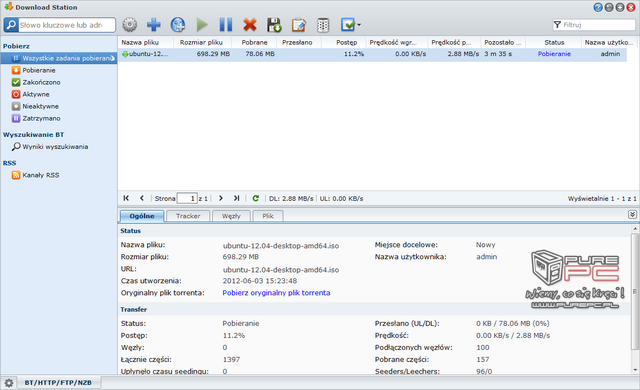Screen dimensions: 640x390
Task: Clear completed tasks with the bin icon
Action: [x=323, y=25]
